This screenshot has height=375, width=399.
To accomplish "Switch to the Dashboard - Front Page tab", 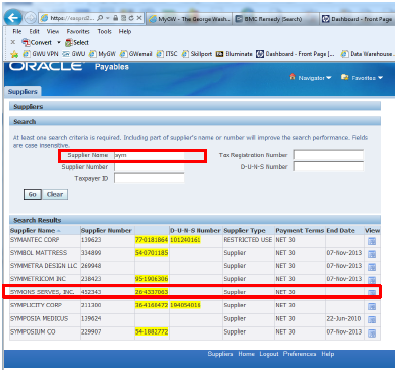I will click(357, 19).
